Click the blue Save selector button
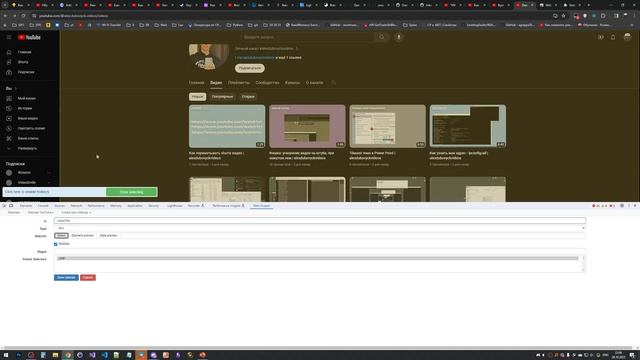 [66, 278]
